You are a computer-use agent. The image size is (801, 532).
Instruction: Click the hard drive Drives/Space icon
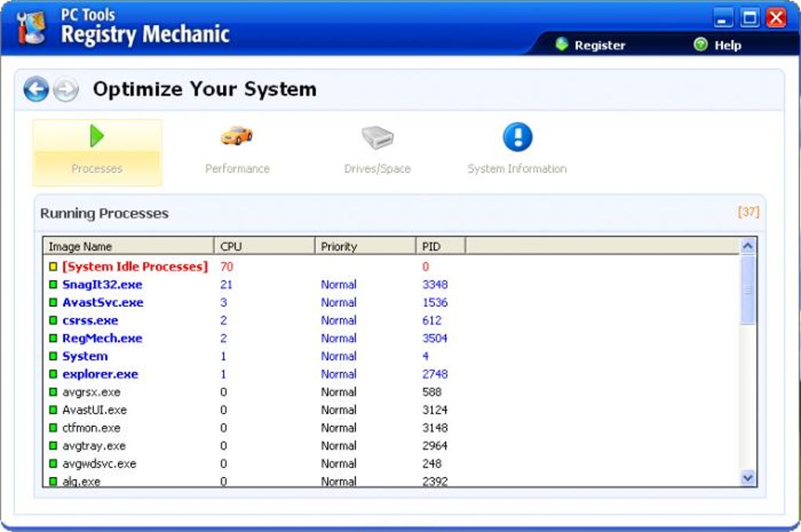[x=378, y=137]
